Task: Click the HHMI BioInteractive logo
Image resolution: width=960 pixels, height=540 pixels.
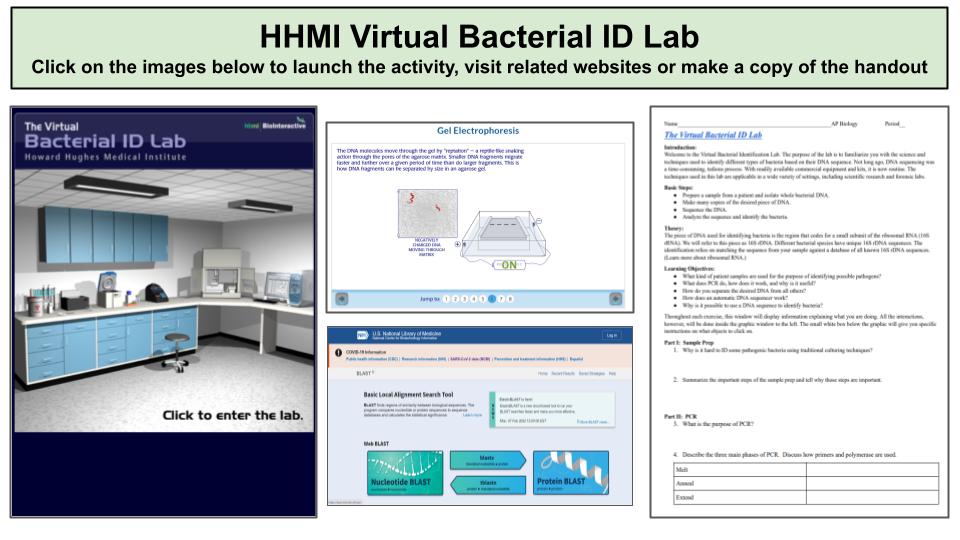Action: (275, 125)
